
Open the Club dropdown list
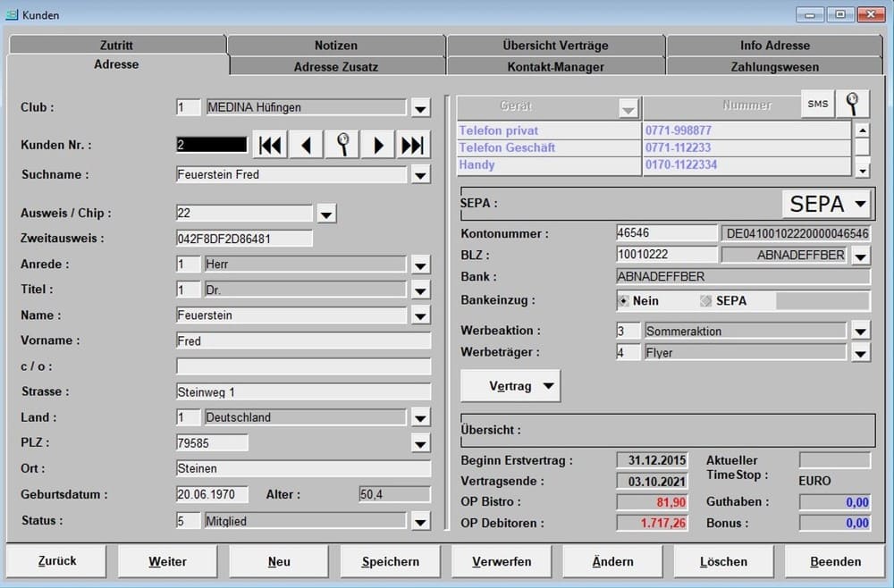coord(420,108)
